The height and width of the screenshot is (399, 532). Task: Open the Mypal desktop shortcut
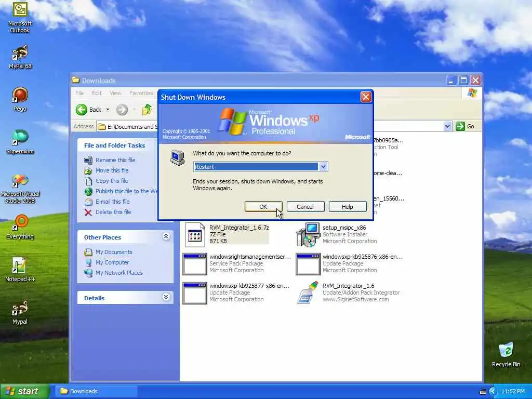[20, 312]
